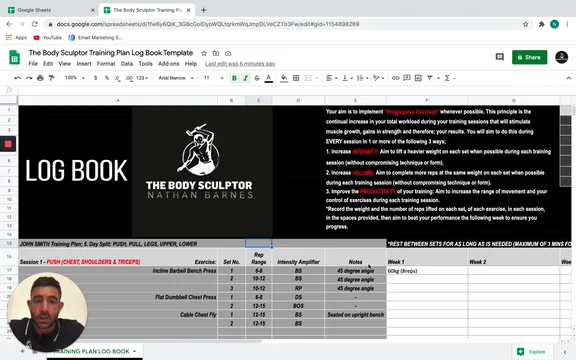Open the Arial Narrow font dropdown
This screenshot has height=360, width=576.
click(176, 78)
